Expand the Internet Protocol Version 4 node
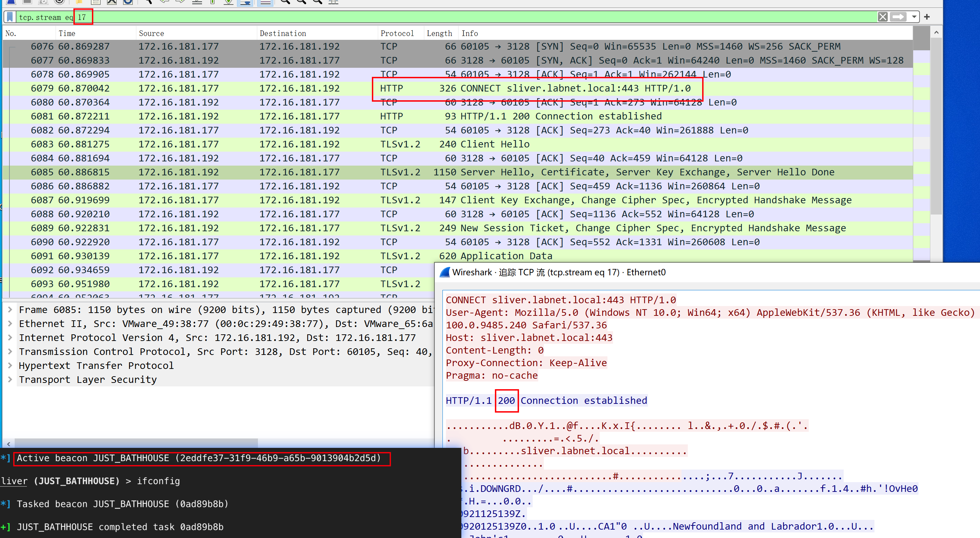The image size is (980, 538). (x=10, y=337)
